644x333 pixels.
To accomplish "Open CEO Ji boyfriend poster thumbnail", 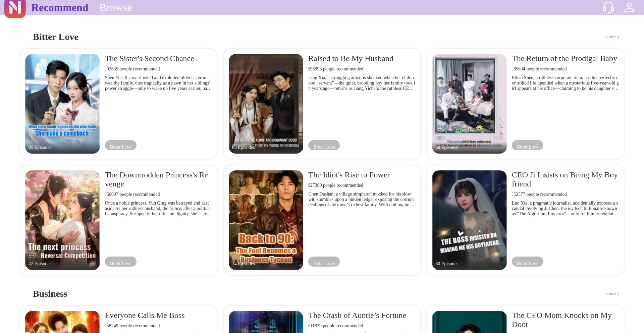I will [469, 220].
